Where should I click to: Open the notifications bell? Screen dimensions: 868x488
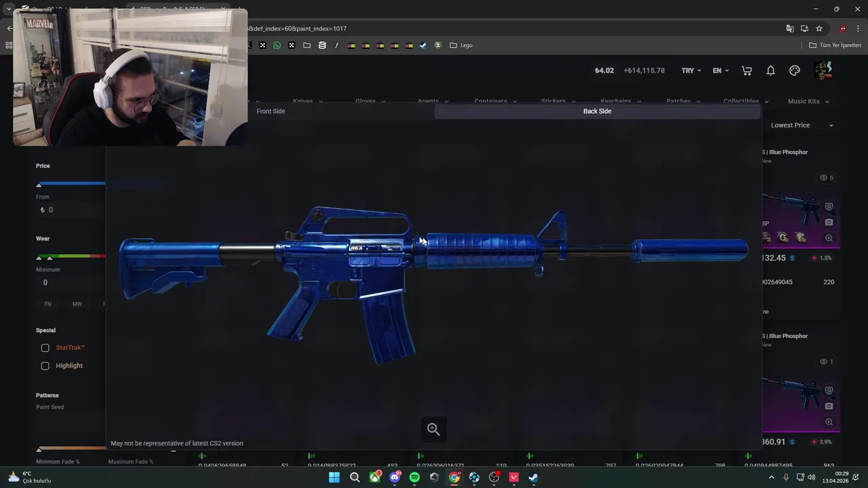771,70
